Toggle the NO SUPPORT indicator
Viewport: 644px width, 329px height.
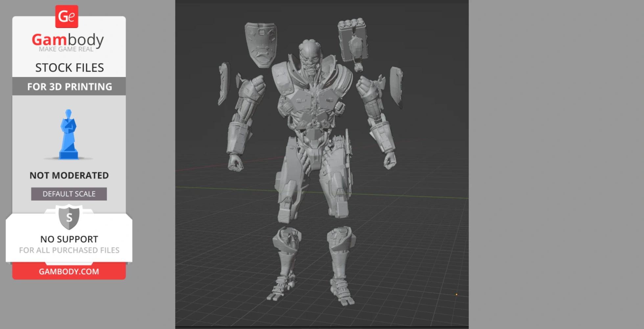point(69,239)
